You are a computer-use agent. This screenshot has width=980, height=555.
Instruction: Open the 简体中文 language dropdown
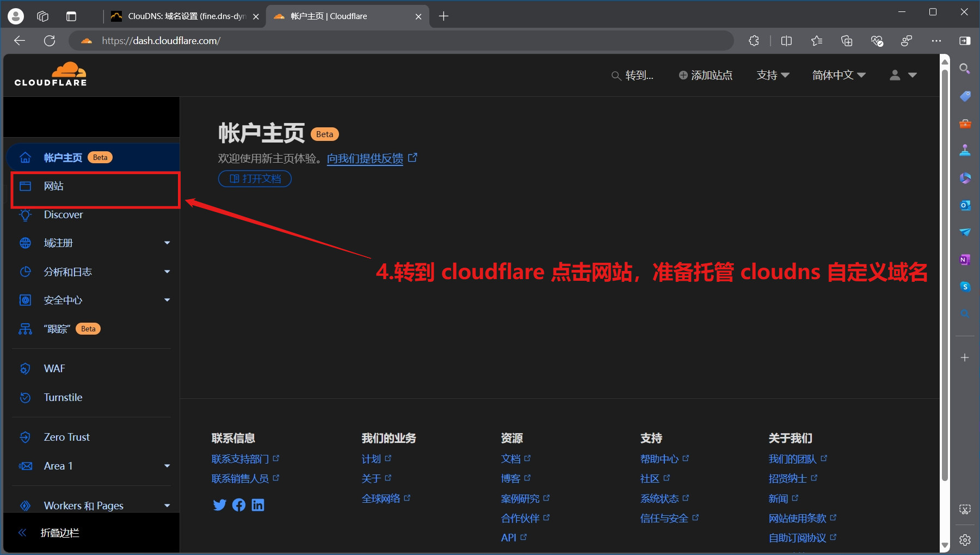point(839,75)
